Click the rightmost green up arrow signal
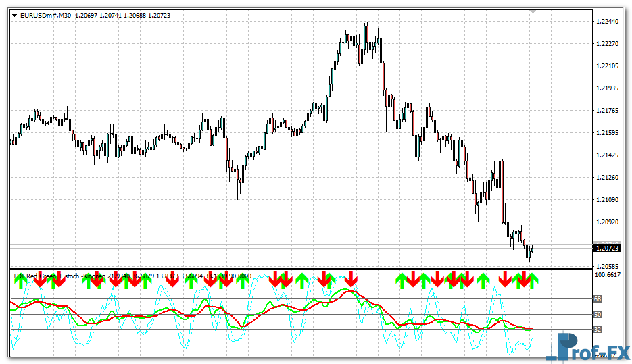The image size is (632, 364). [532, 279]
